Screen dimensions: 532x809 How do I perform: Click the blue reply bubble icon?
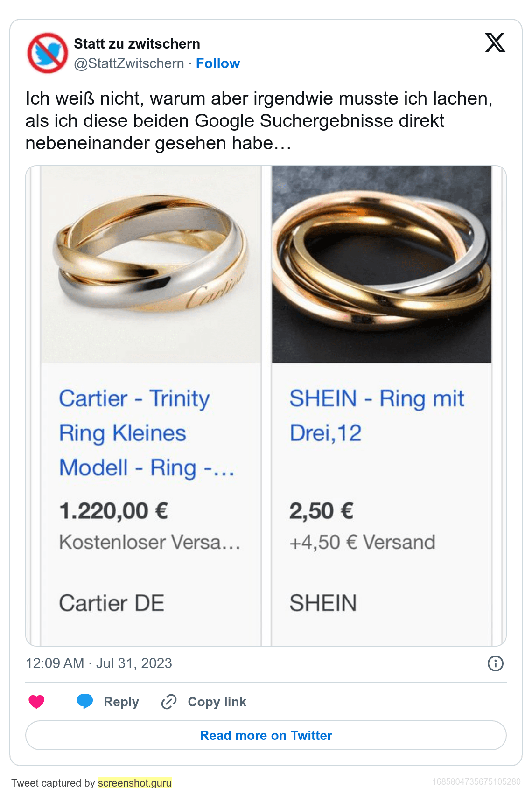coord(85,701)
